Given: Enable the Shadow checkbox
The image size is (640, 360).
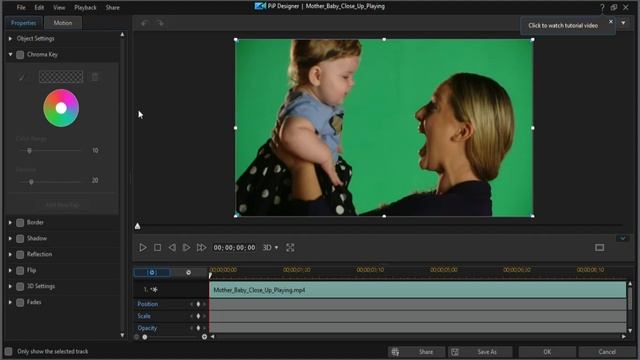Looking at the screenshot, I should (x=20, y=238).
